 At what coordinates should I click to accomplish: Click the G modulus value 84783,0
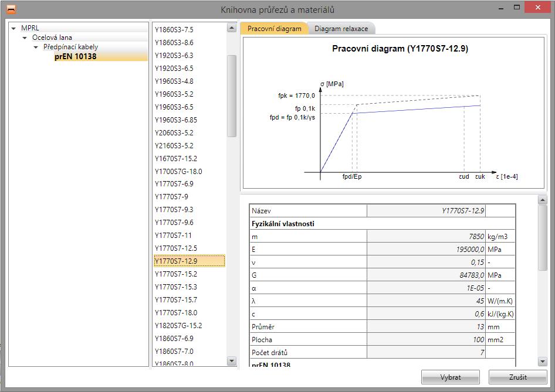click(x=426, y=275)
